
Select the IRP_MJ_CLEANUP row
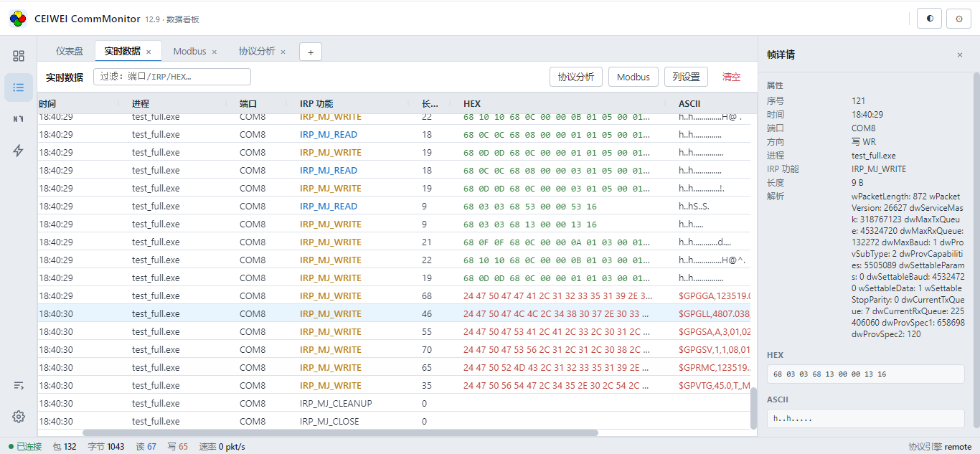tap(394, 403)
